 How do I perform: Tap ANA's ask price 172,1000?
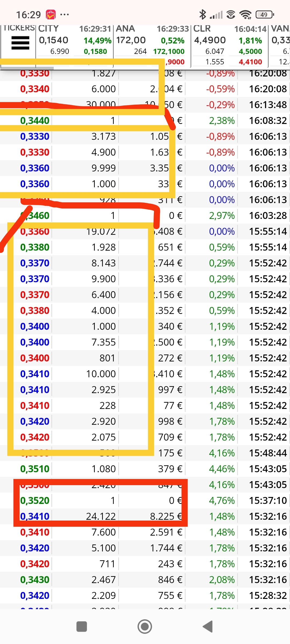pos(169,51)
